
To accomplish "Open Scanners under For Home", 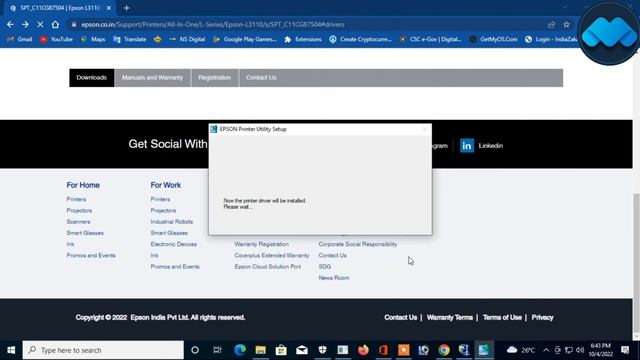I will pyautogui.click(x=78, y=222).
